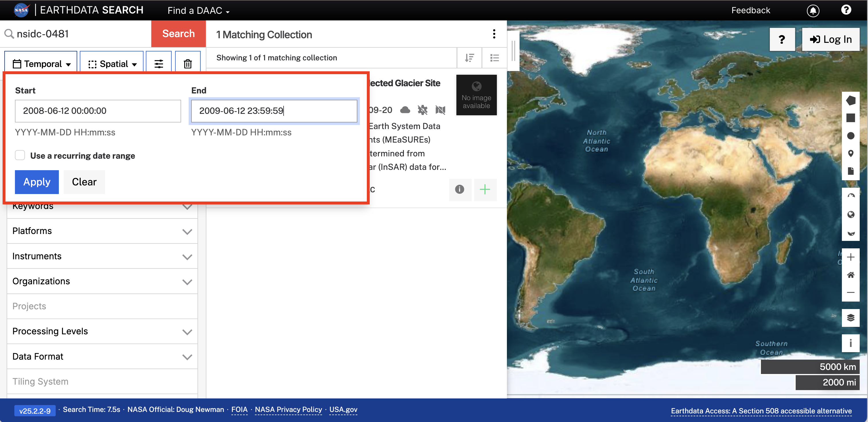The width and height of the screenshot is (868, 422).
Task: Expand the Instruments filter section
Action: coord(102,256)
